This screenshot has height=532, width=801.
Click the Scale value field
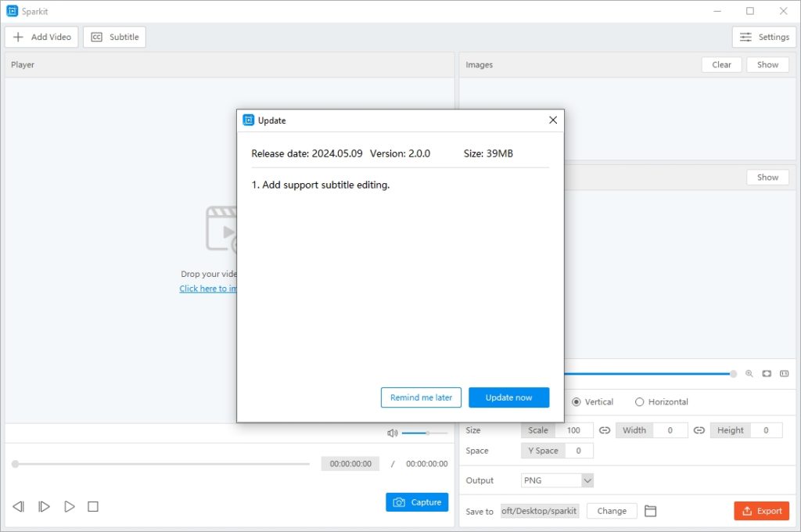point(574,430)
